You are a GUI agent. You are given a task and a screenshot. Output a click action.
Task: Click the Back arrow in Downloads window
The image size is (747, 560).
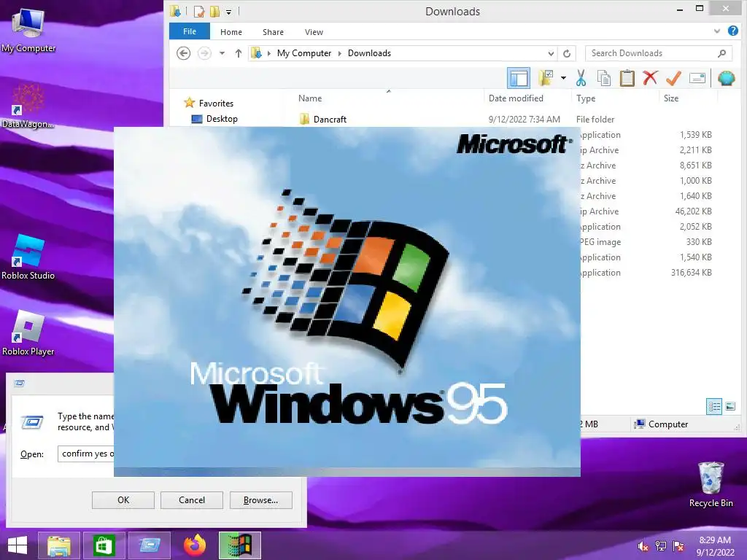[183, 53]
